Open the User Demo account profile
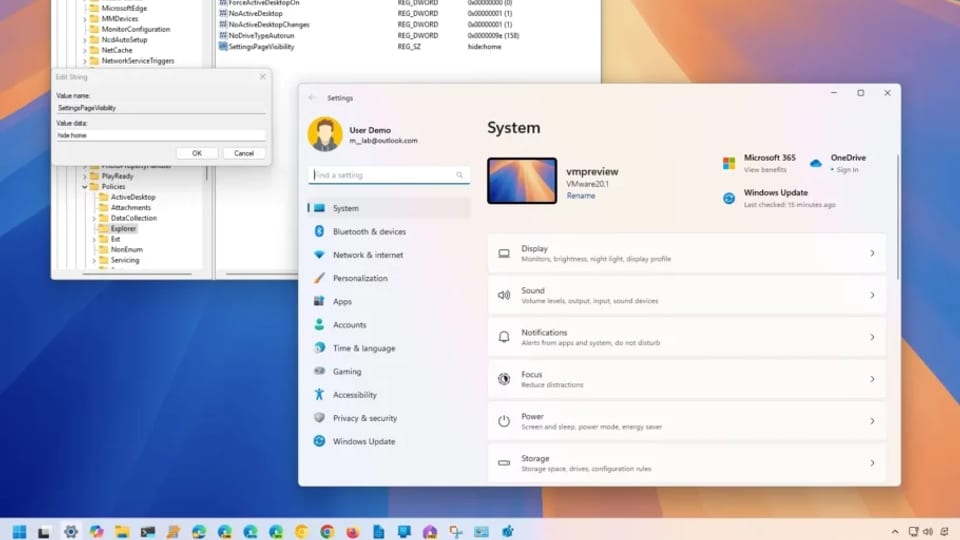The width and height of the screenshot is (960, 540). point(363,134)
